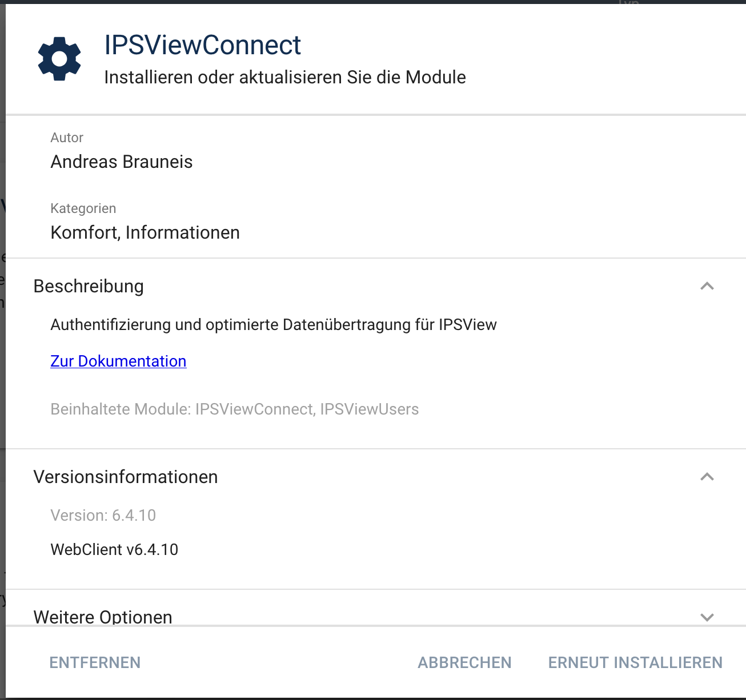Click the Beschreibung section heading
The width and height of the screenshot is (746, 700).
click(x=89, y=286)
